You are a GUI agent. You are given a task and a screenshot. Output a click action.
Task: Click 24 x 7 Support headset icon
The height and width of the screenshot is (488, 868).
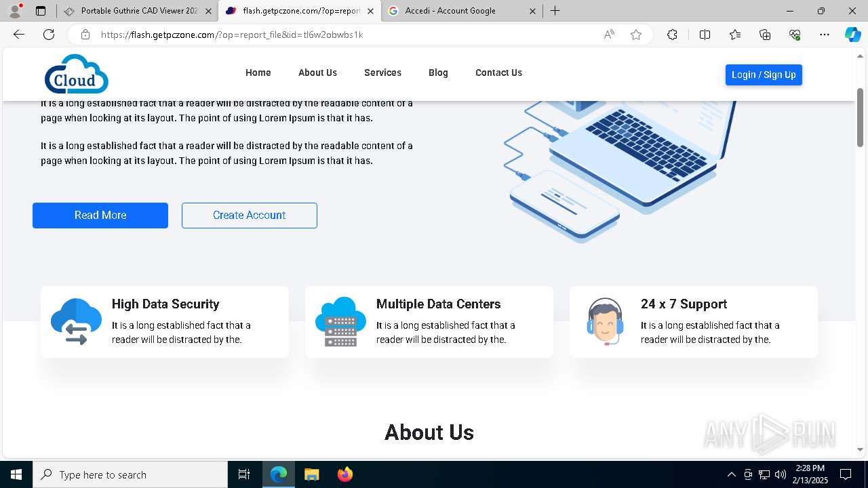tap(605, 322)
